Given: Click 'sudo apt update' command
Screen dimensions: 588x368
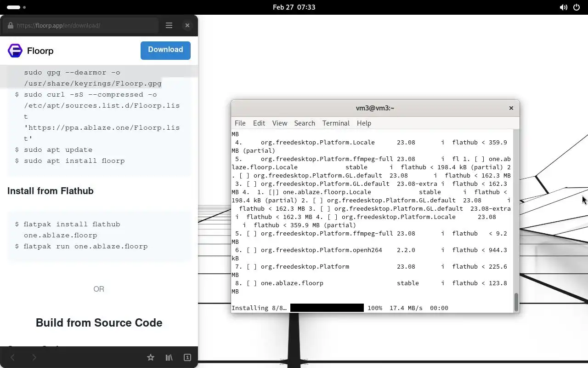Looking at the screenshot, I should click(58, 149).
